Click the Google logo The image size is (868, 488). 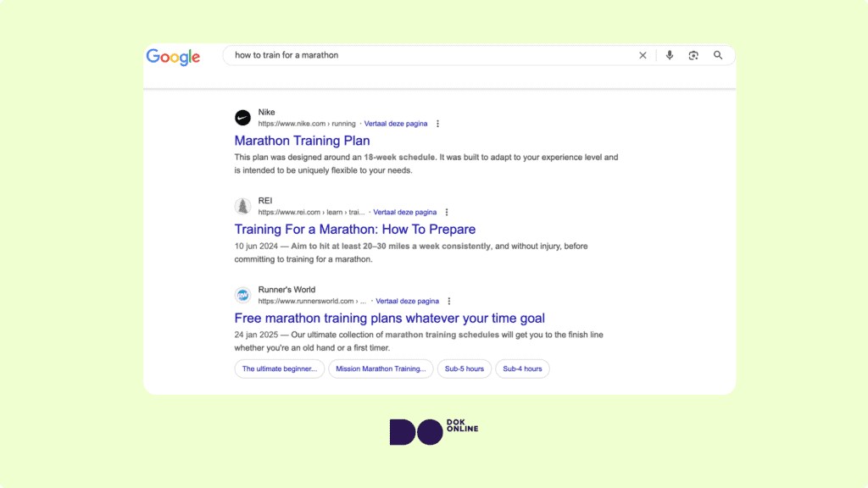(x=173, y=57)
